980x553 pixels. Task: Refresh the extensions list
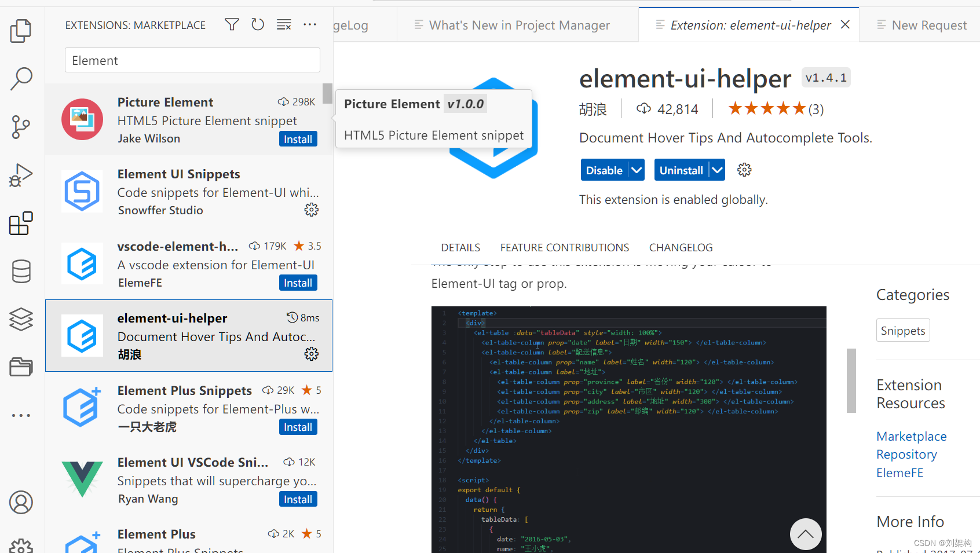pos(258,24)
